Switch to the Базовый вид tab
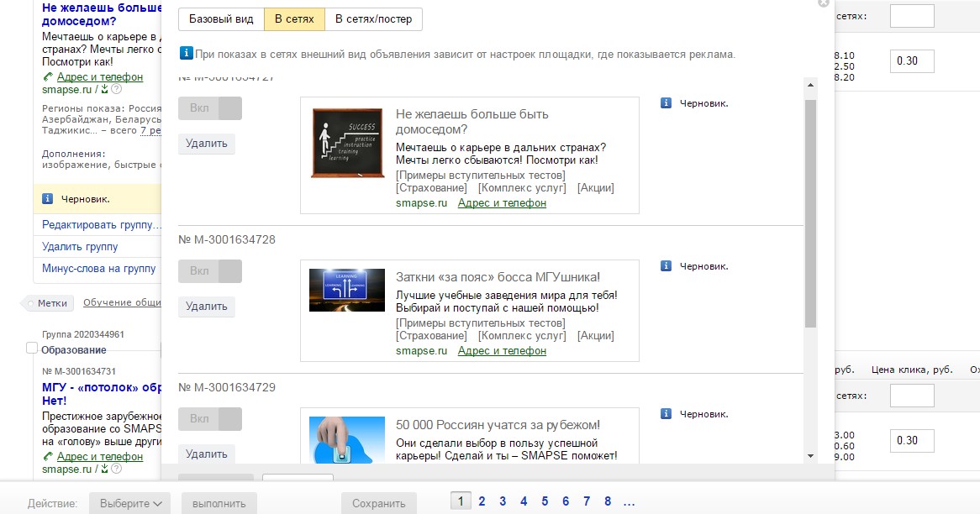 pyautogui.click(x=221, y=19)
